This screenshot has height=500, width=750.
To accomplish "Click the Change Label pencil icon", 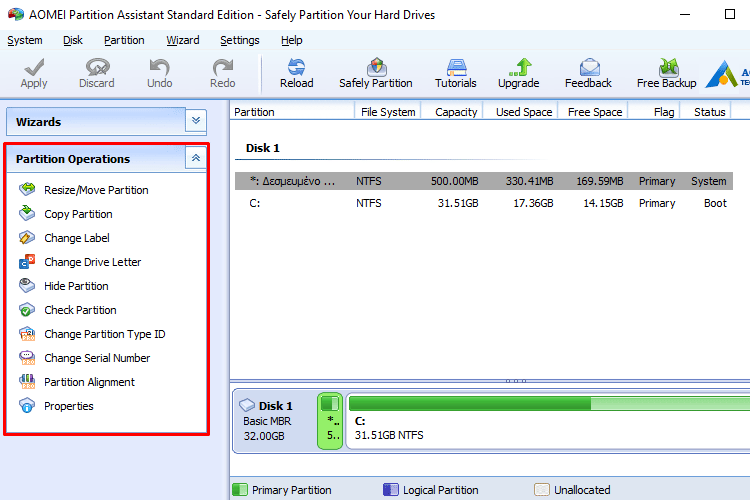I will click(x=27, y=237).
